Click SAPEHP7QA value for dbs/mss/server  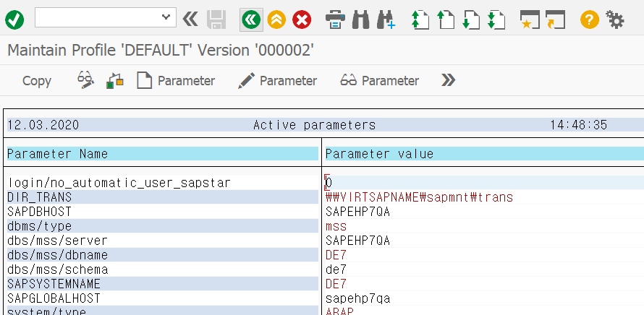[357, 241]
